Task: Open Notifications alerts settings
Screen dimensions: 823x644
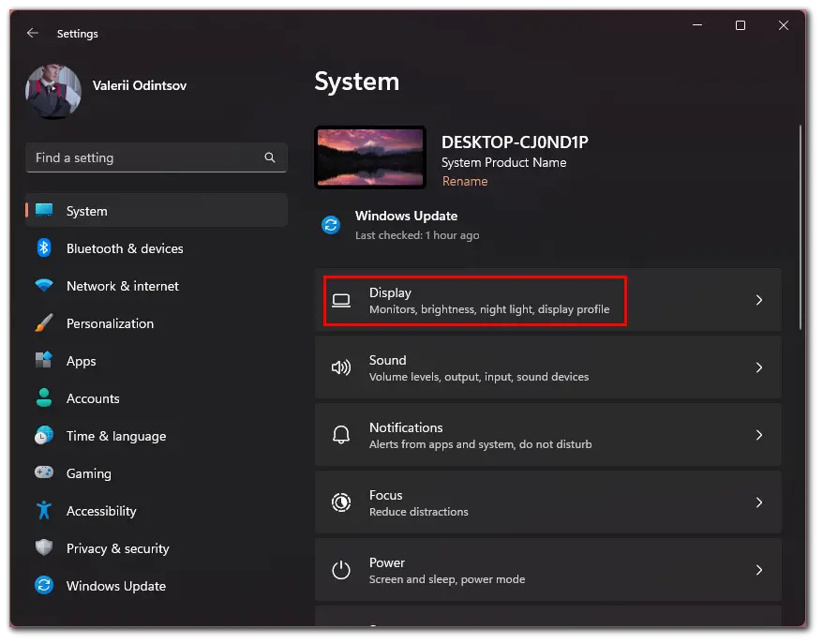Action: pos(548,435)
